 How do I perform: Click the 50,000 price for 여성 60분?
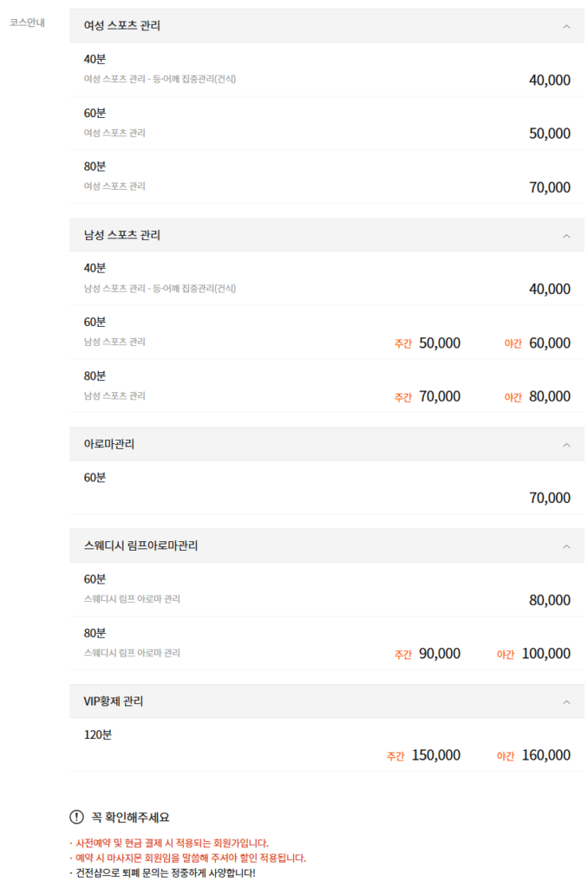tap(546, 134)
